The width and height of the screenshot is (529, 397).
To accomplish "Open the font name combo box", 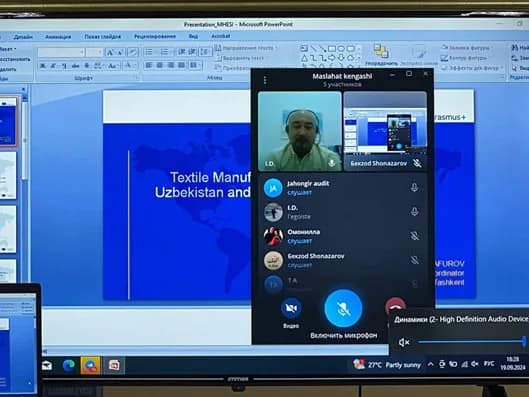I will coord(61,52).
